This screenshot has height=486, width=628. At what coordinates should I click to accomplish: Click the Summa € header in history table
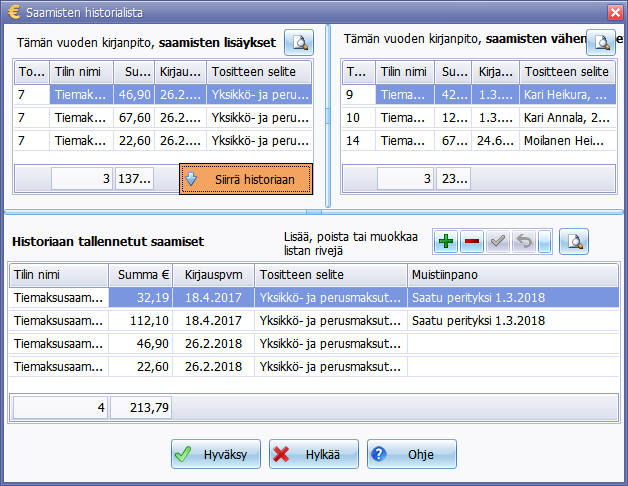[141, 275]
